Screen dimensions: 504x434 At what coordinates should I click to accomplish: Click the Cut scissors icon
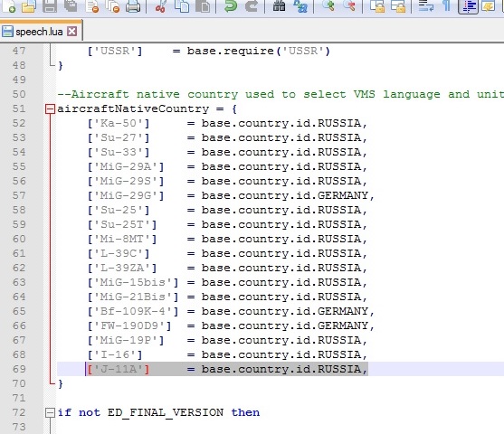click(x=160, y=5)
